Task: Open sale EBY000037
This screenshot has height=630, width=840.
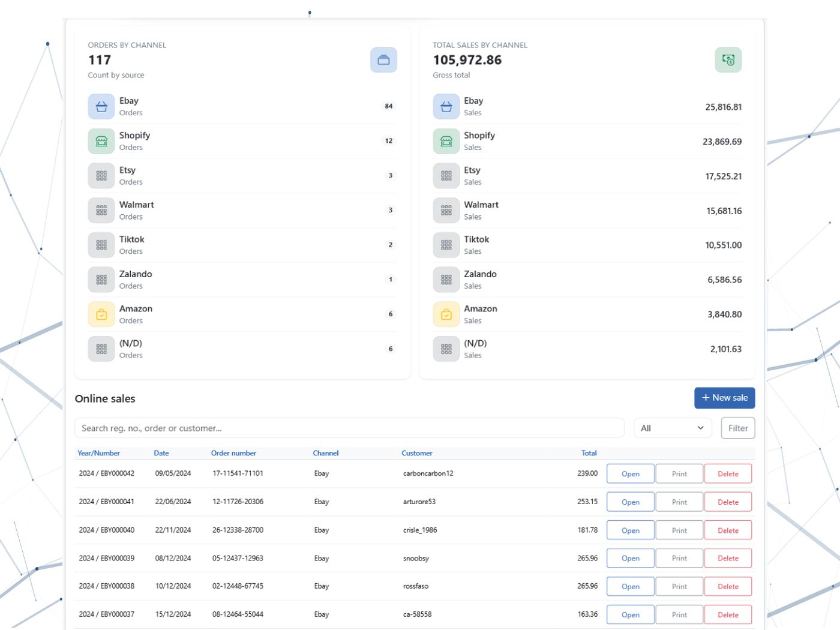Action: pos(631,615)
